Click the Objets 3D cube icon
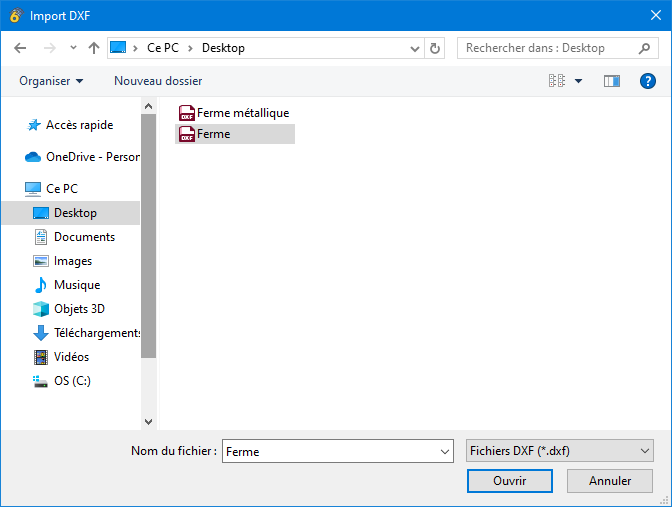Screen dimensions: 672x507 click(x=41, y=309)
